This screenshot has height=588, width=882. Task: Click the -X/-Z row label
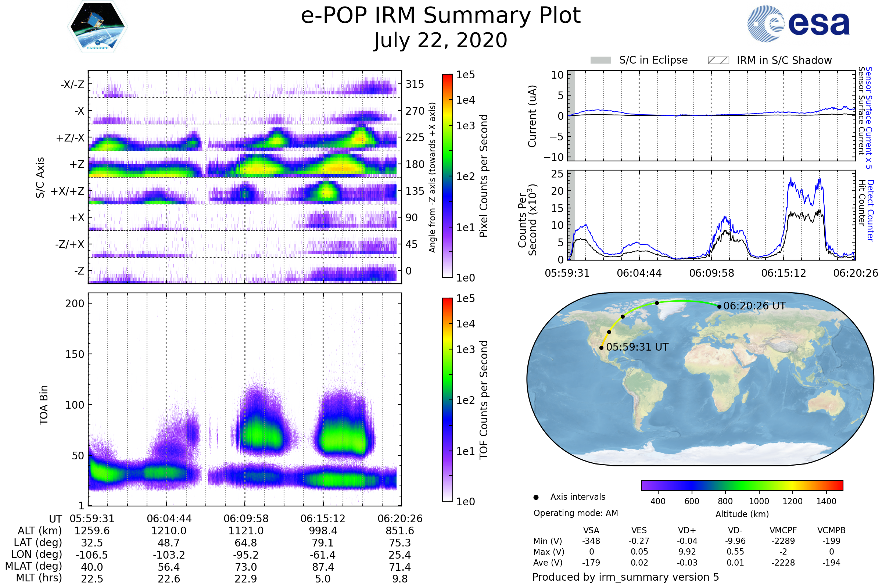click(72, 85)
